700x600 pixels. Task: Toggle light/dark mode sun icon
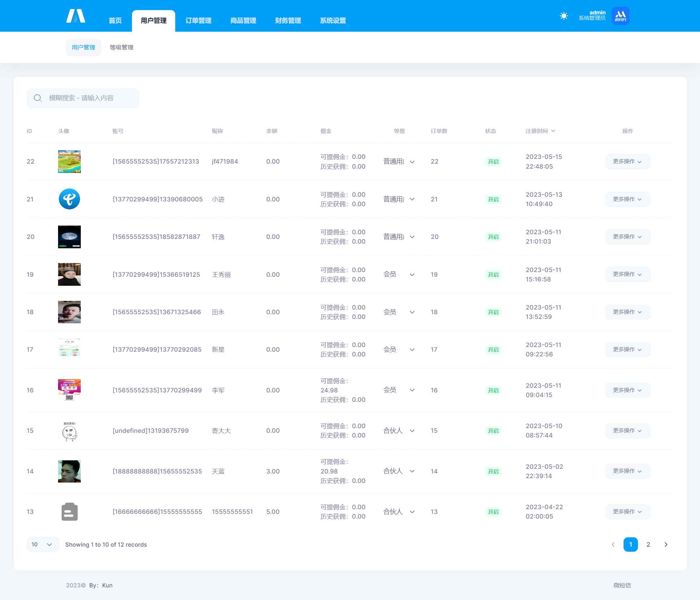[564, 16]
